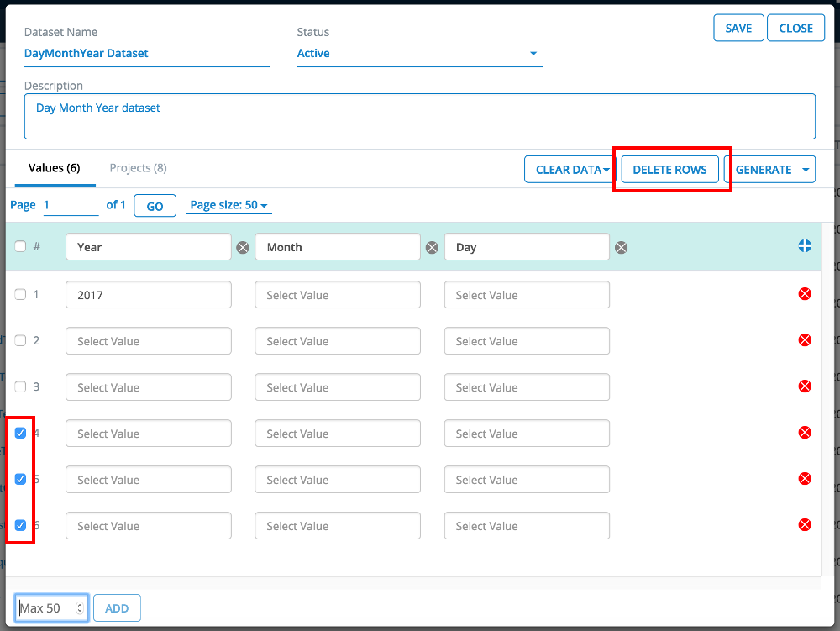840x631 pixels.
Task: Remove the Month column with its X icon
Action: point(432,247)
